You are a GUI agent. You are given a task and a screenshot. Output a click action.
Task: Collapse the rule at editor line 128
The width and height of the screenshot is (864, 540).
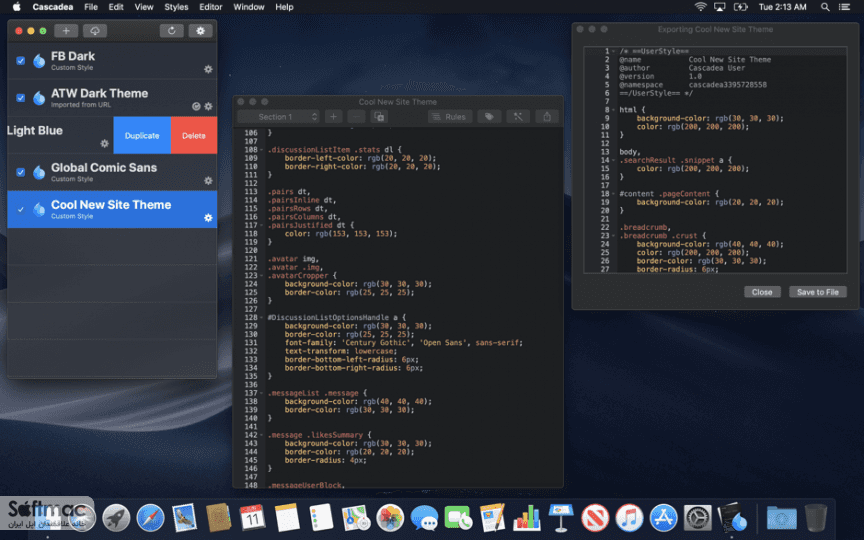coord(262,317)
